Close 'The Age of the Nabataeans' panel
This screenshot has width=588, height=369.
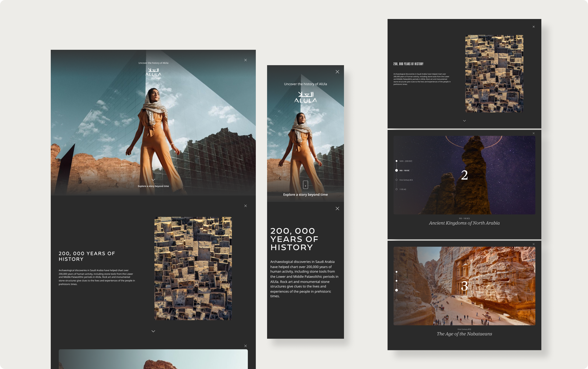pyautogui.click(x=534, y=244)
